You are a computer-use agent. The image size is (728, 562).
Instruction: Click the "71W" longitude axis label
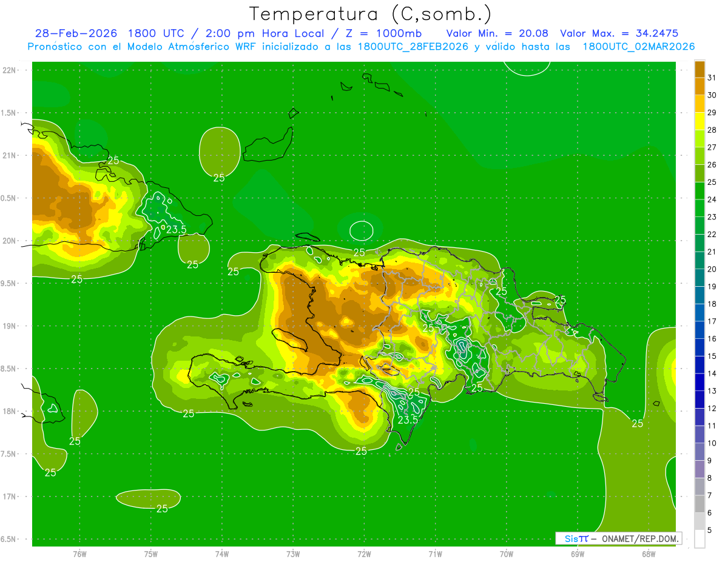tap(435, 554)
